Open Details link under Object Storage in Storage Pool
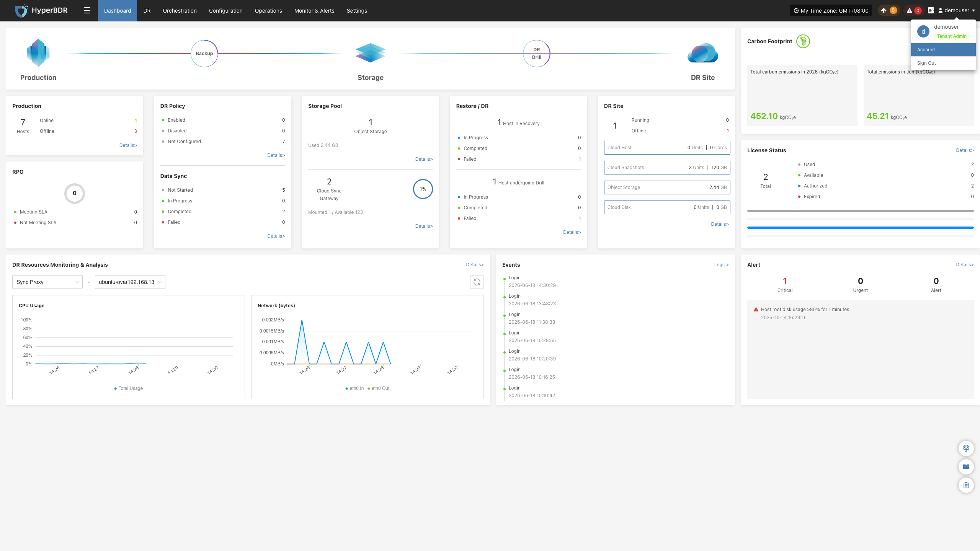 click(424, 159)
